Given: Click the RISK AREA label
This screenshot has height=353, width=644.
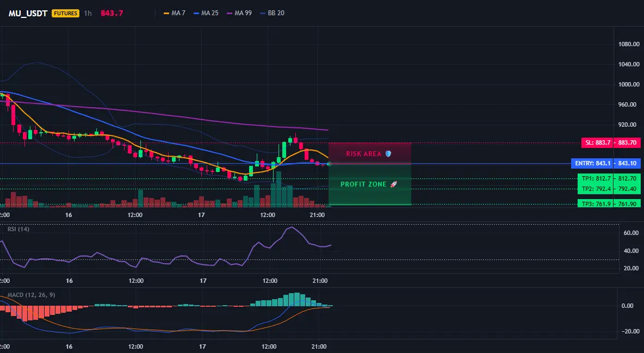Looking at the screenshot, I should (x=364, y=154).
